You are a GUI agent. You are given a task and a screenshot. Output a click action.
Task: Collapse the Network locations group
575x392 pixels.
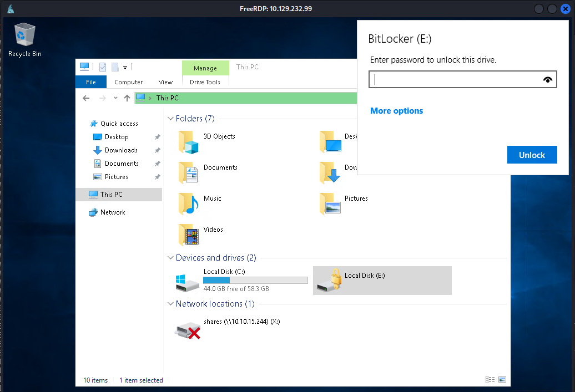[170, 304]
